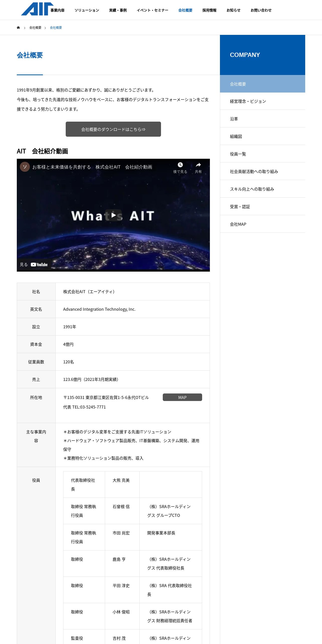Click the MAP button by address

182,397
